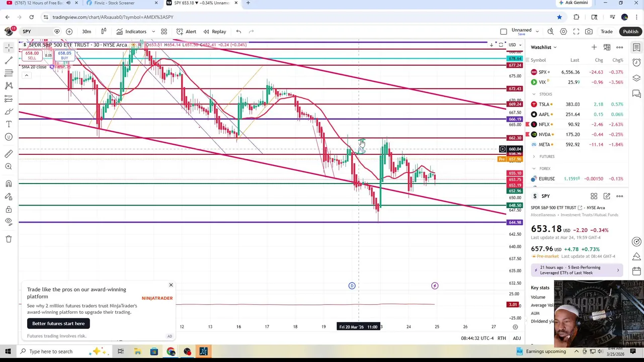
Task: Toggle magnet mode in left toolbar
Action: tap(9, 184)
